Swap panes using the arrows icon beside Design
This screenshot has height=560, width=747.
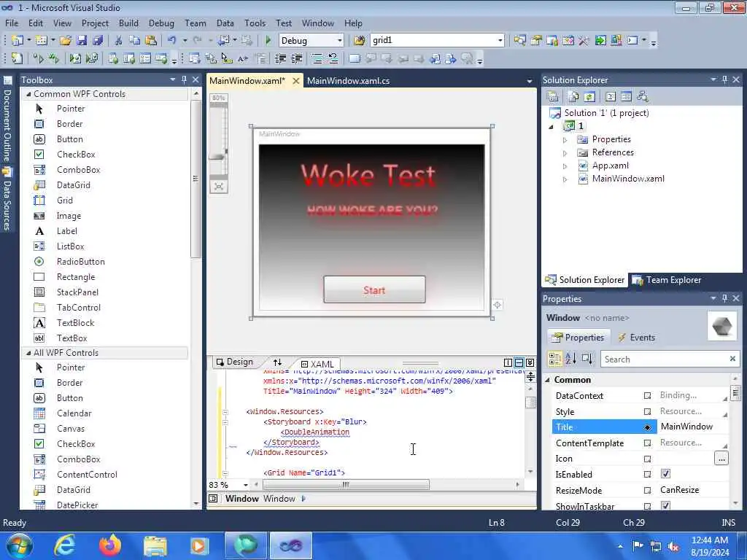[277, 362]
